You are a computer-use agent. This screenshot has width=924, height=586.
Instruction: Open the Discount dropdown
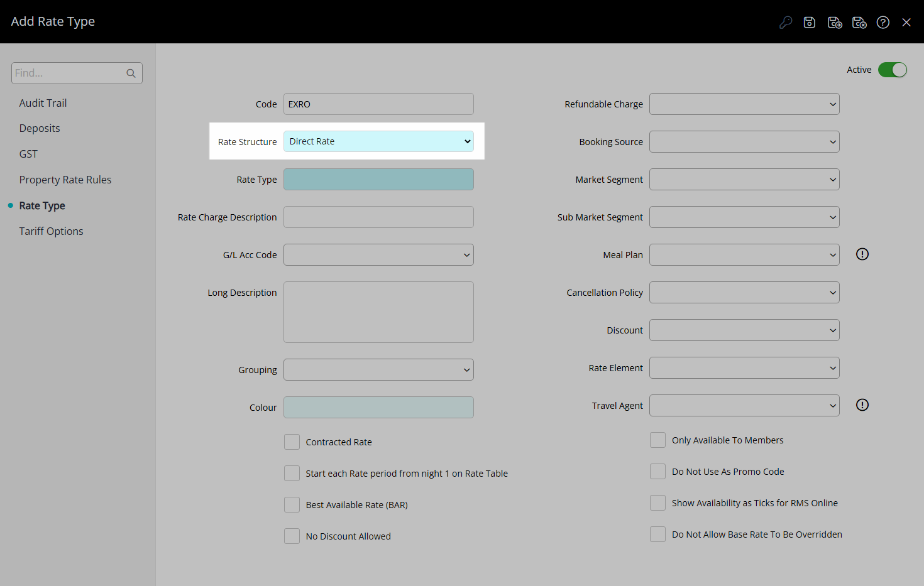[x=744, y=330]
